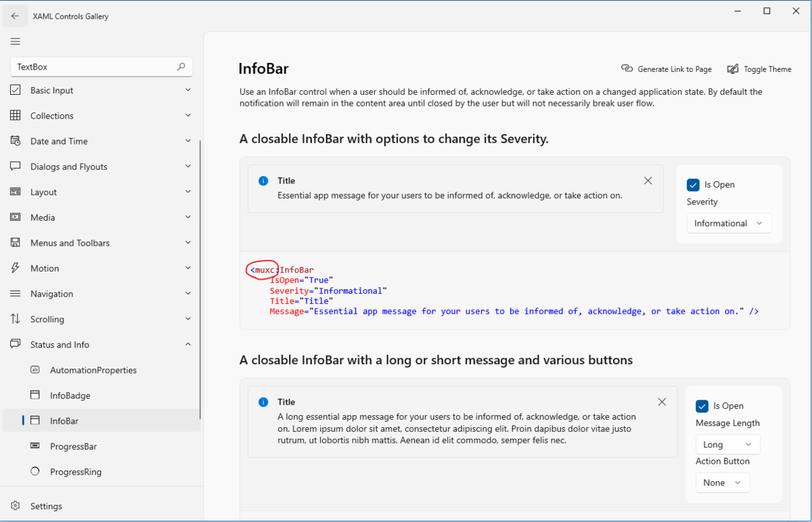
Task: Click the Toggle Theme icon
Action: [733, 69]
